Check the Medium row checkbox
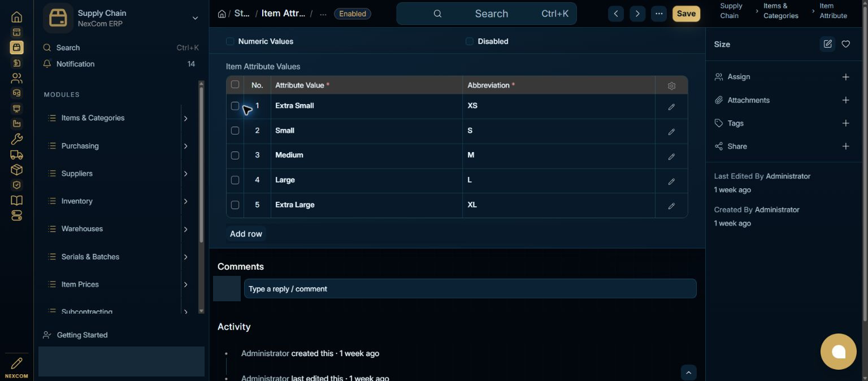Viewport: 868px width, 381px height. pos(235,155)
